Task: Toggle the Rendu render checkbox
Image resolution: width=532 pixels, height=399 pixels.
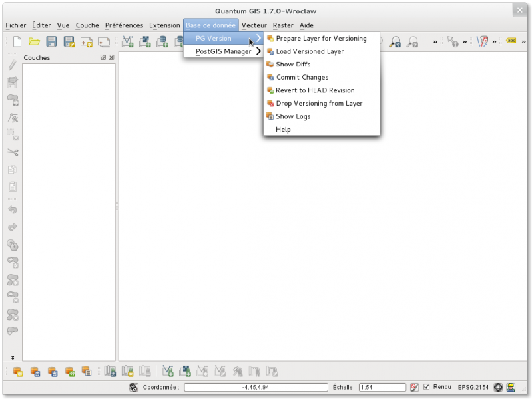Action: coord(427,387)
